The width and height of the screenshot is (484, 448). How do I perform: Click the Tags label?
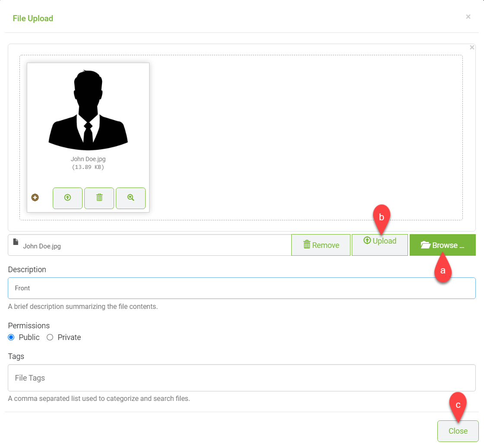16,356
